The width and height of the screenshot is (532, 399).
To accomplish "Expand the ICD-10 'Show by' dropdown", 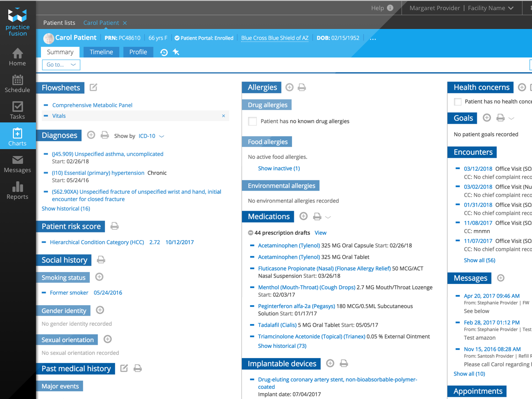I will pos(151,136).
